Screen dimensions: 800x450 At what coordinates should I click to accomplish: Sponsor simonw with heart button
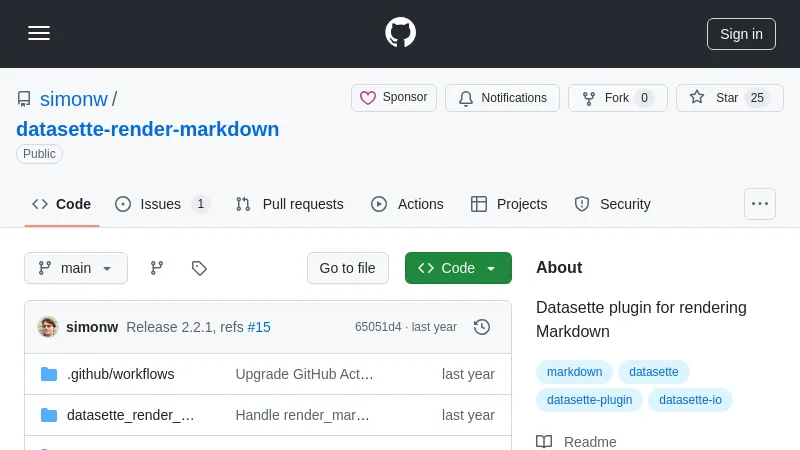click(x=394, y=98)
